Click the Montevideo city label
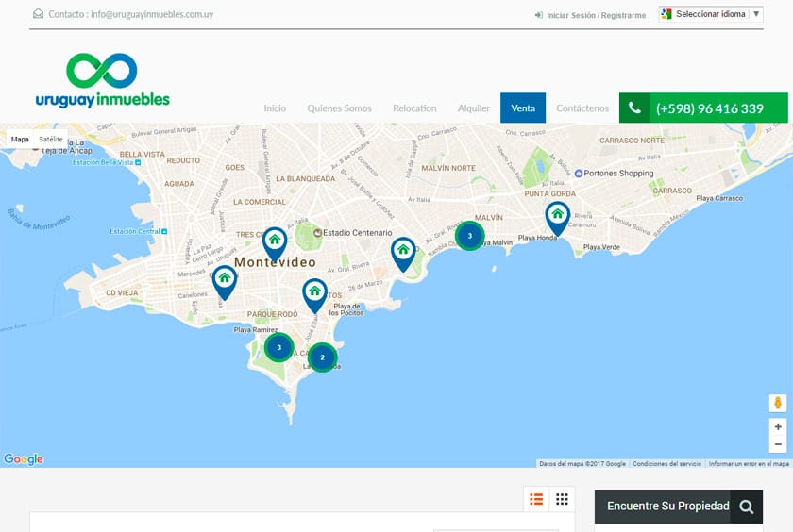This screenshot has width=793, height=532. coord(275,262)
